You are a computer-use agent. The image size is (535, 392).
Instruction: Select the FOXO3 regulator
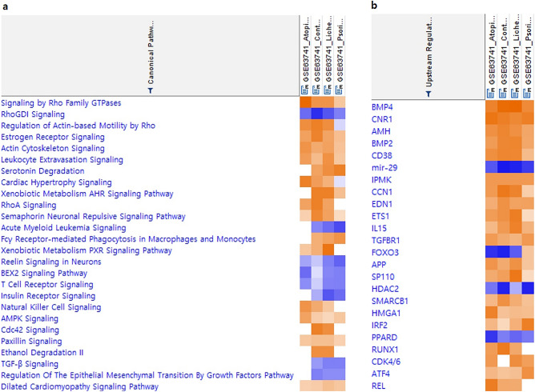(x=385, y=253)
